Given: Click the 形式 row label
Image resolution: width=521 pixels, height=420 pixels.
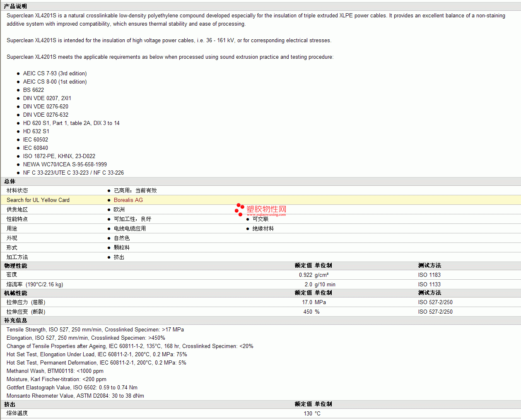Looking at the screenshot, I should coord(12,247).
